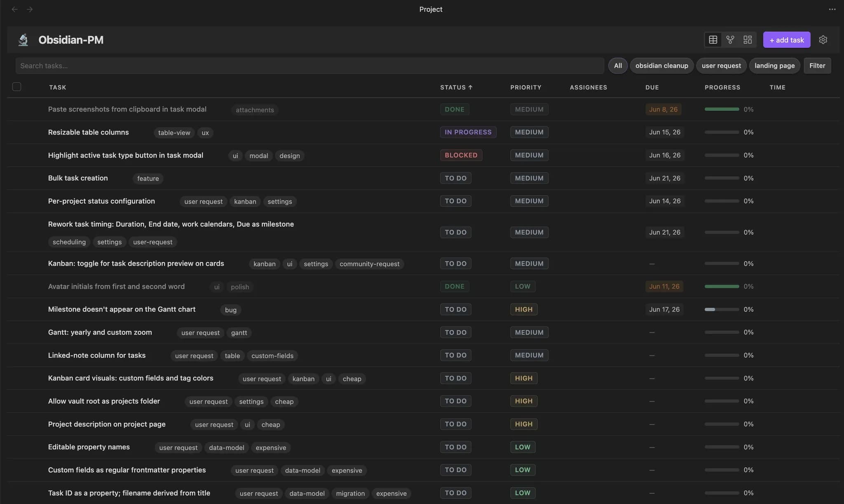Click the design tag on Highlight active task
Image resolution: width=844 pixels, height=504 pixels.
pyautogui.click(x=290, y=156)
